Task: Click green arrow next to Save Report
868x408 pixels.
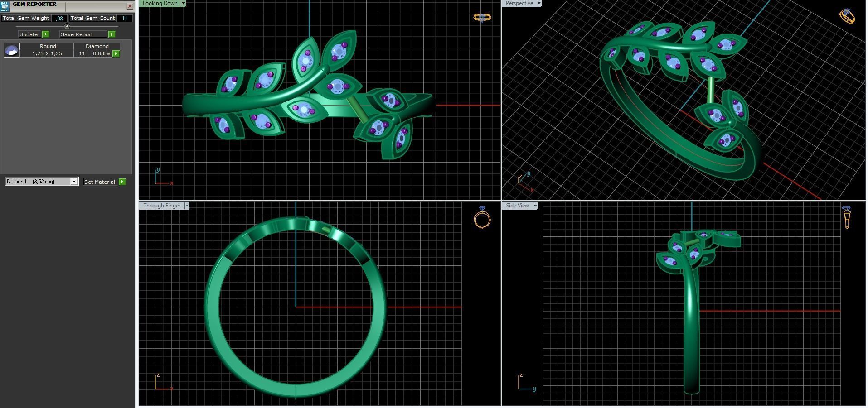Action: (x=112, y=34)
